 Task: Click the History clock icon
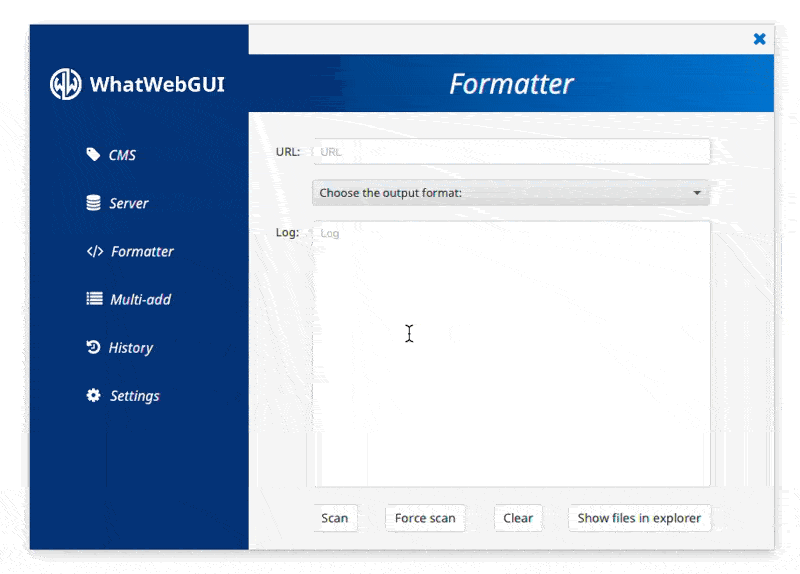click(x=93, y=347)
